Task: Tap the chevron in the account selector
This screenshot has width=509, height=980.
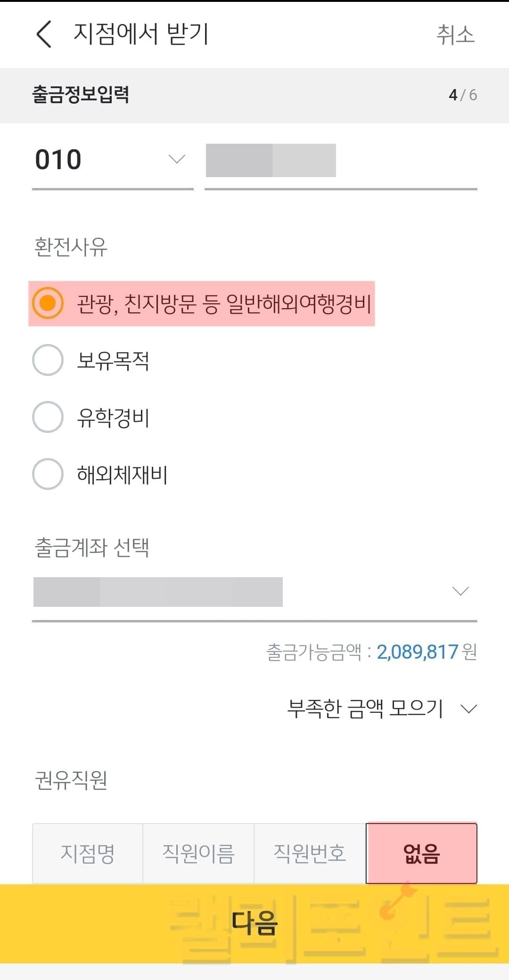Action: 460,591
